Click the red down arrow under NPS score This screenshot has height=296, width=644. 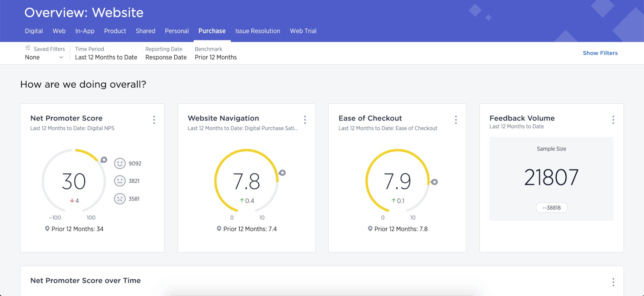point(72,201)
